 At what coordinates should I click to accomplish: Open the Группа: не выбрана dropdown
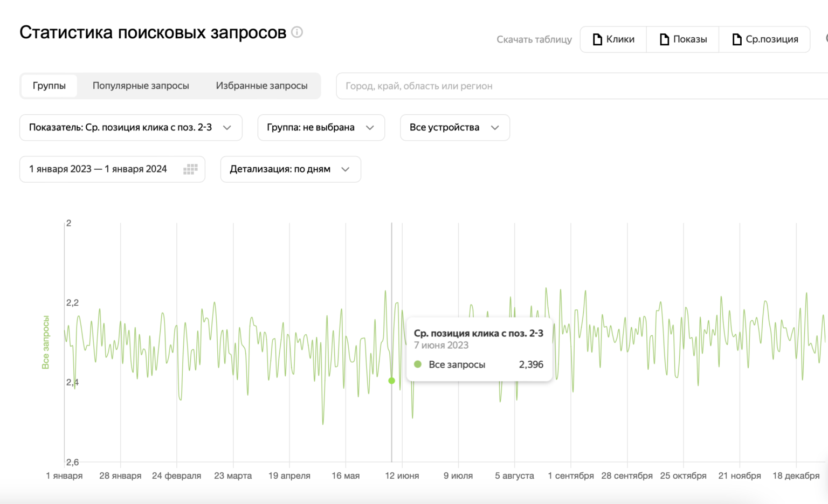321,128
